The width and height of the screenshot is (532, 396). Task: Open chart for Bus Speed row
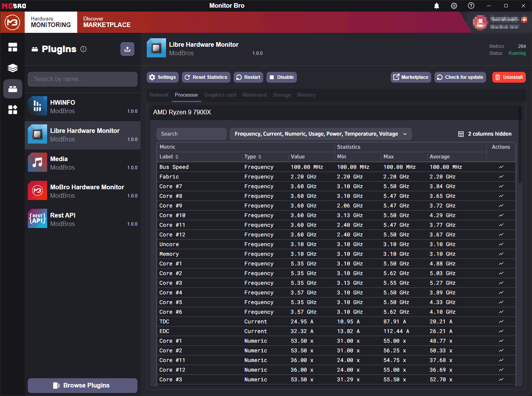click(501, 167)
